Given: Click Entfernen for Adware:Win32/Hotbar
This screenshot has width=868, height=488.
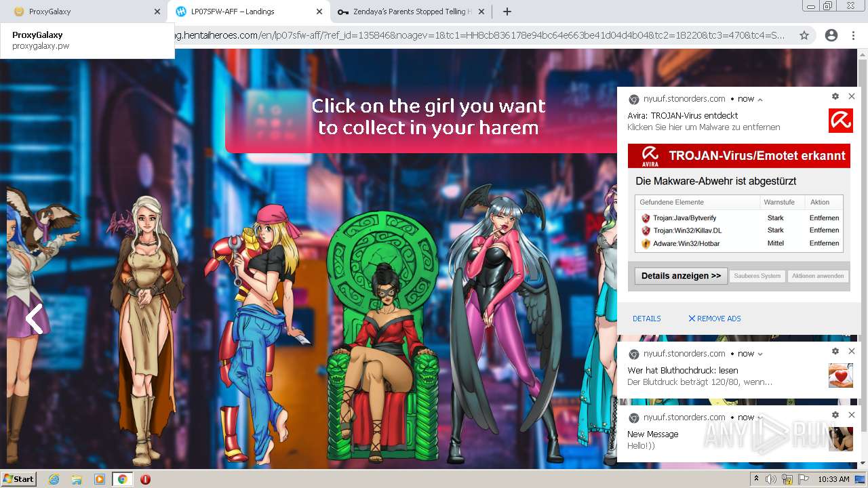Looking at the screenshot, I should [824, 243].
